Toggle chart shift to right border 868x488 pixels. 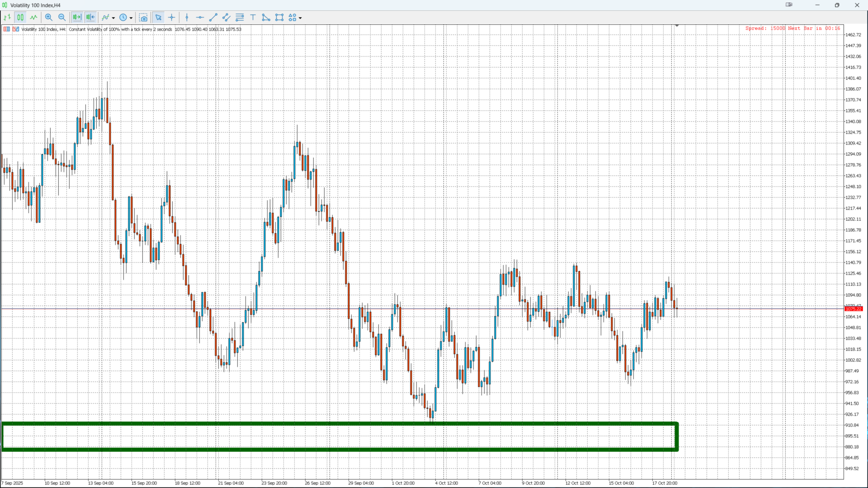[77, 18]
